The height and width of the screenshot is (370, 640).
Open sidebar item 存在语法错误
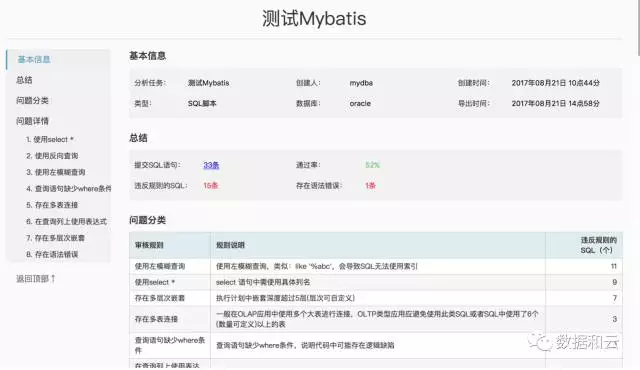click(x=52, y=254)
